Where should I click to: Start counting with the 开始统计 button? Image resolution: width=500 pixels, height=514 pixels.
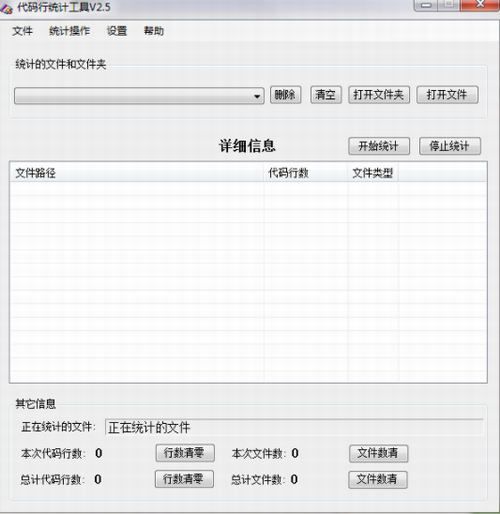click(x=379, y=146)
